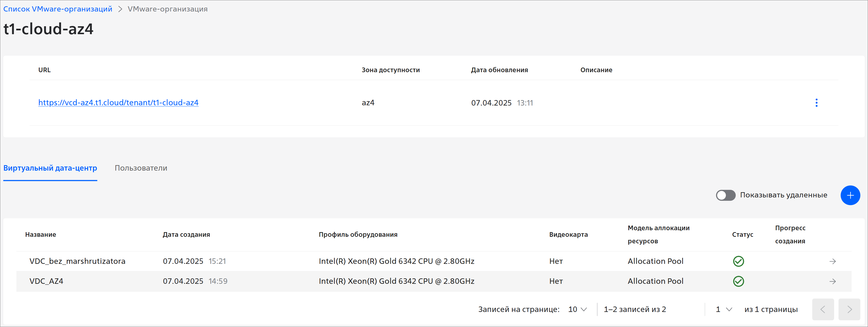Select Виртуальный дата-центр tab

50,168
